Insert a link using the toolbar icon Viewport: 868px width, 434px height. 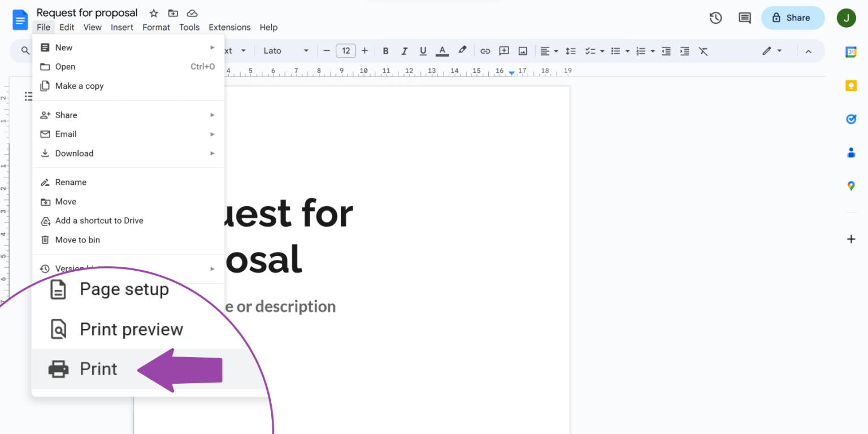pyautogui.click(x=485, y=51)
